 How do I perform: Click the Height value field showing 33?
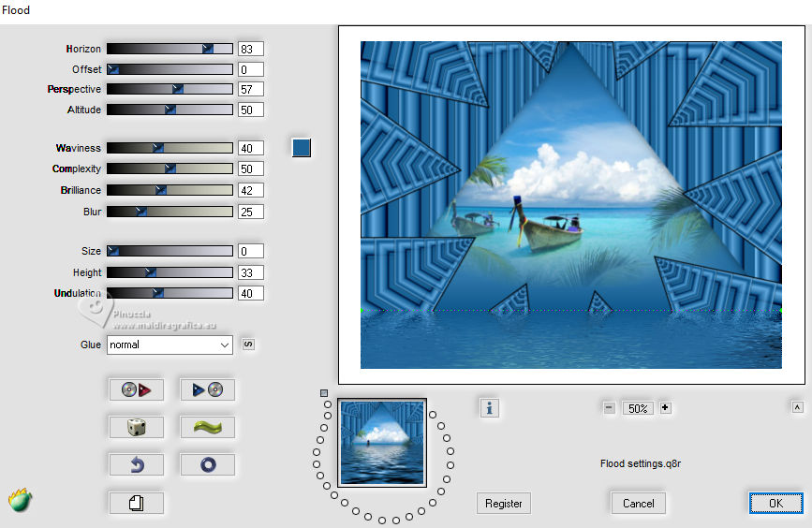point(251,272)
